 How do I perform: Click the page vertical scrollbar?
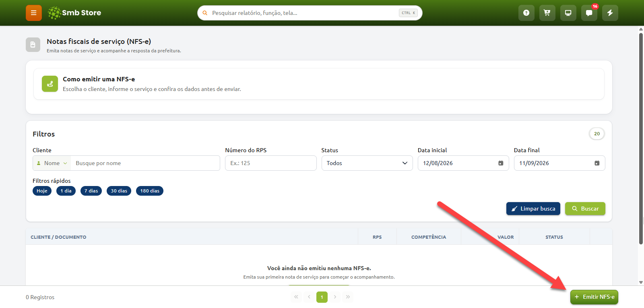click(641, 138)
